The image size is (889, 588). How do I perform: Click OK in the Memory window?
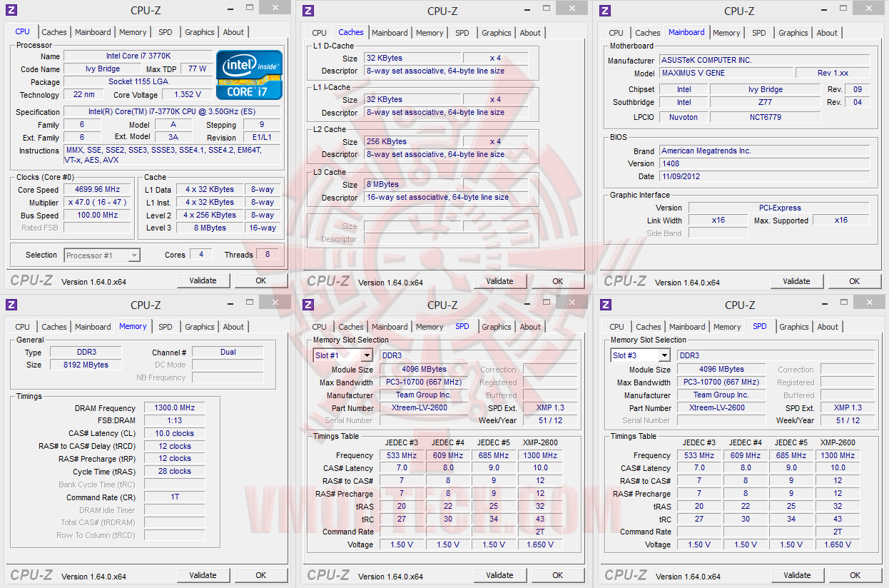point(261,575)
